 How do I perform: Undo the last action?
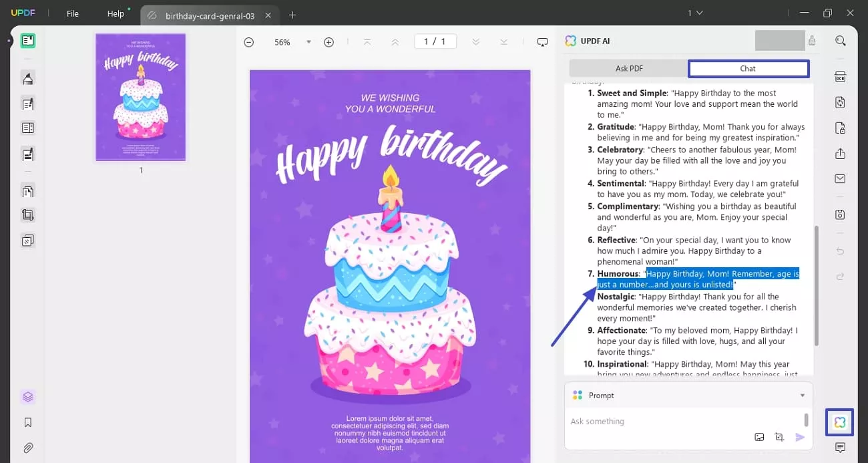(x=840, y=251)
